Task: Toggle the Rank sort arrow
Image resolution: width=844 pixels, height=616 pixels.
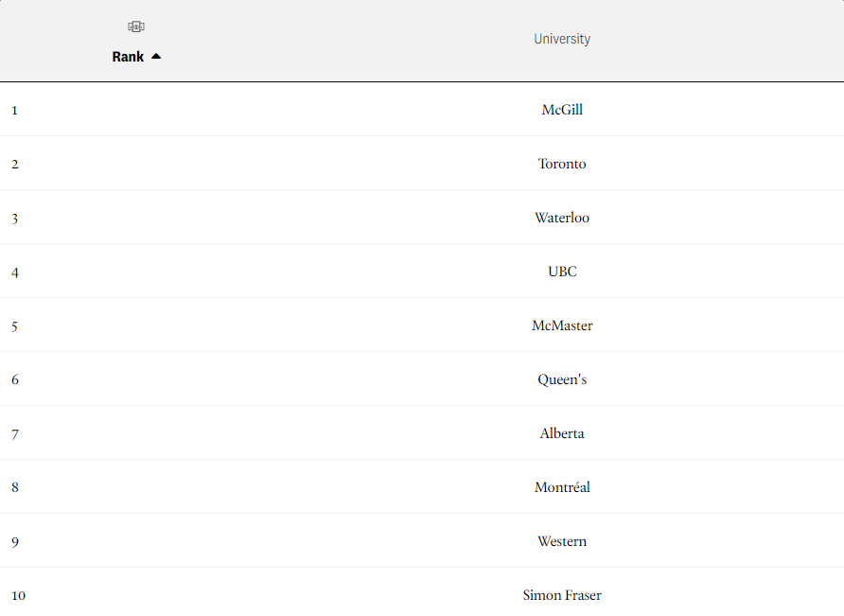Action: click(x=156, y=57)
